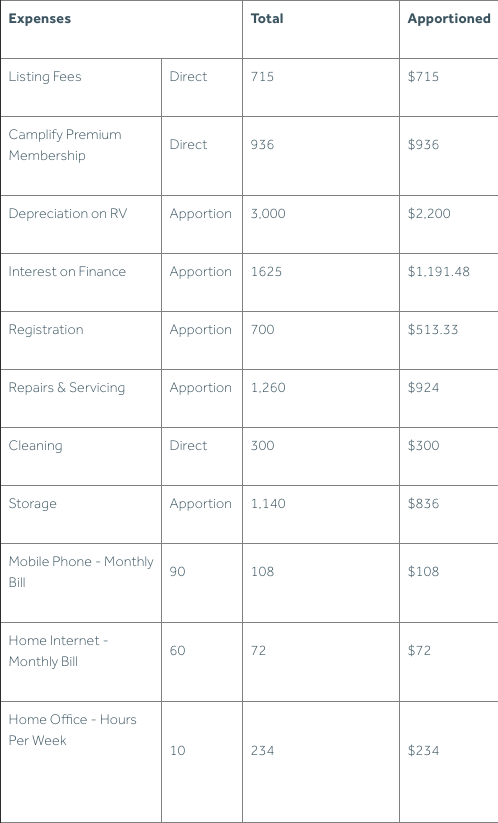
Task: Select the Listing Fees row label
Action: 45,77
